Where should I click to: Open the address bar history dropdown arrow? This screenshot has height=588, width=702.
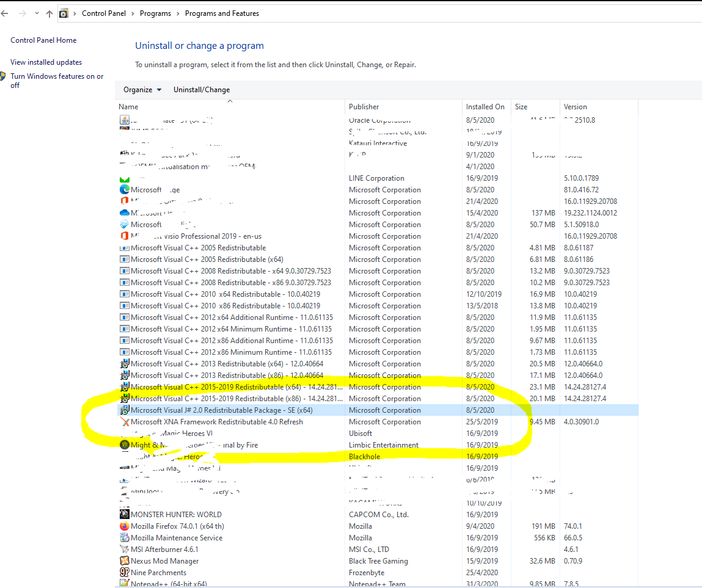[x=36, y=13]
